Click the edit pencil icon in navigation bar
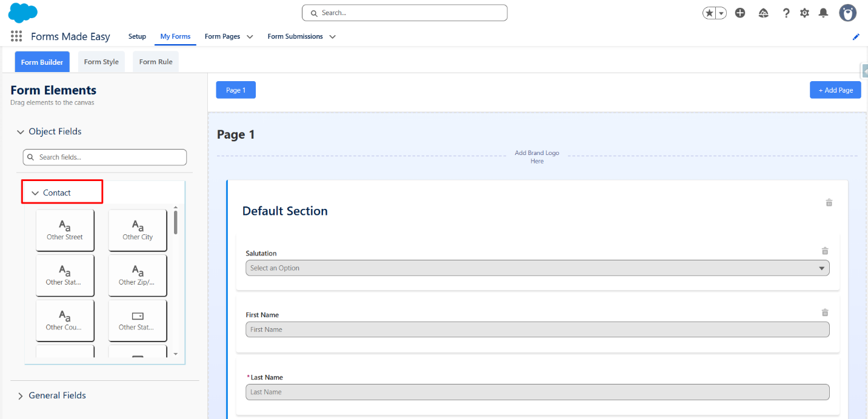Screen dimensions: 868x419 point(856,37)
